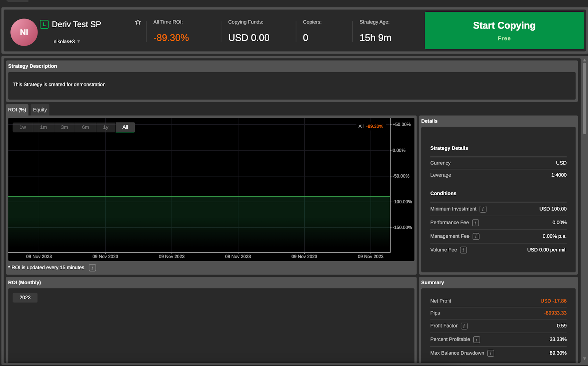
Task: Click the Percent Profitable info icon
Action: 476,340
